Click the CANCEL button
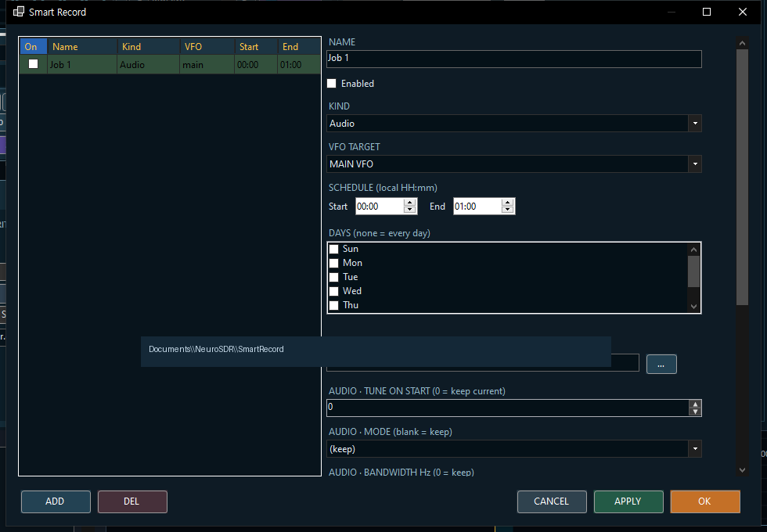The width and height of the screenshot is (767, 532). pos(552,501)
